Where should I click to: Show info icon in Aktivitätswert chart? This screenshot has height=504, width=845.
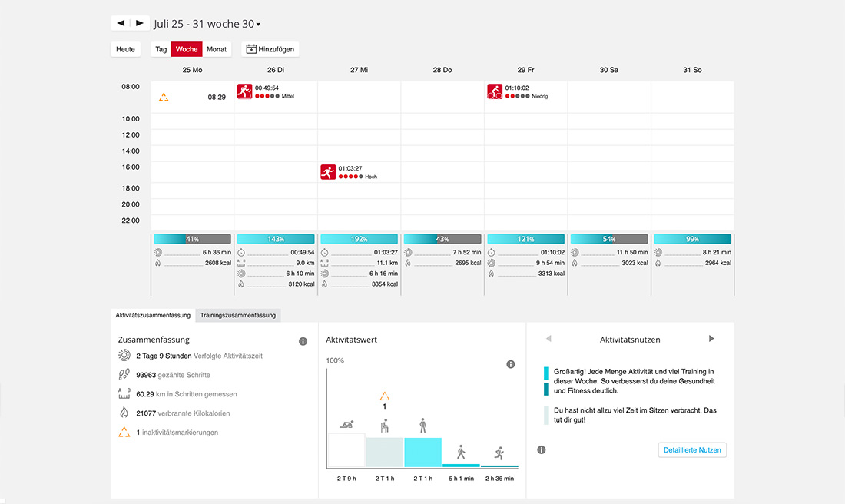tap(510, 364)
